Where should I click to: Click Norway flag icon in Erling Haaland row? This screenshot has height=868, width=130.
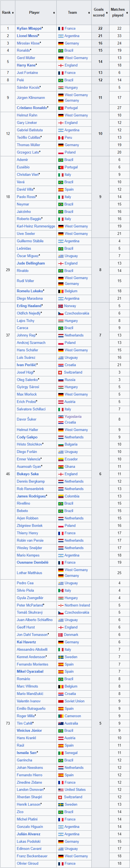pyautogui.click(x=61, y=306)
